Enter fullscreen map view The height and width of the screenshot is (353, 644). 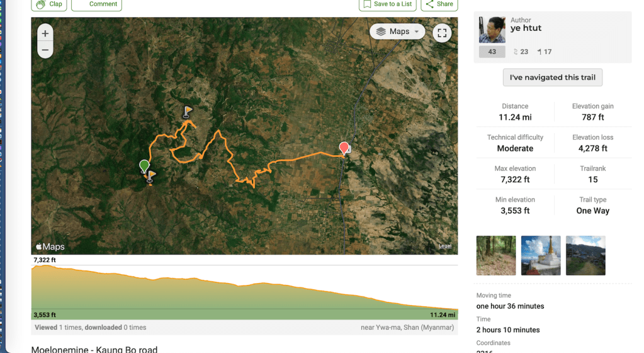[x=442, y=33]
